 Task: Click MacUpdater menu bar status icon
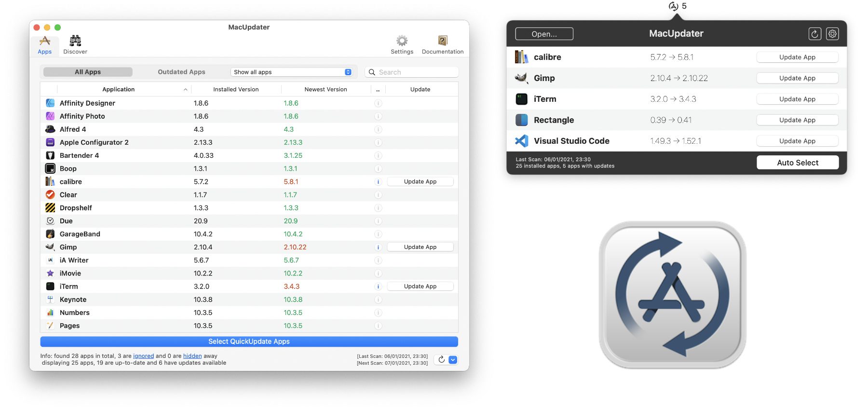(x=674, y=6)
